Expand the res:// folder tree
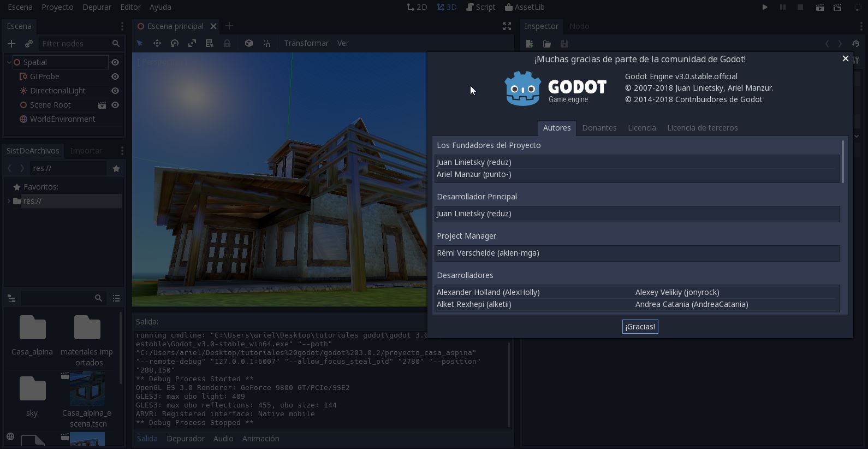The image size is (868, 449). (x=9, y=201)
